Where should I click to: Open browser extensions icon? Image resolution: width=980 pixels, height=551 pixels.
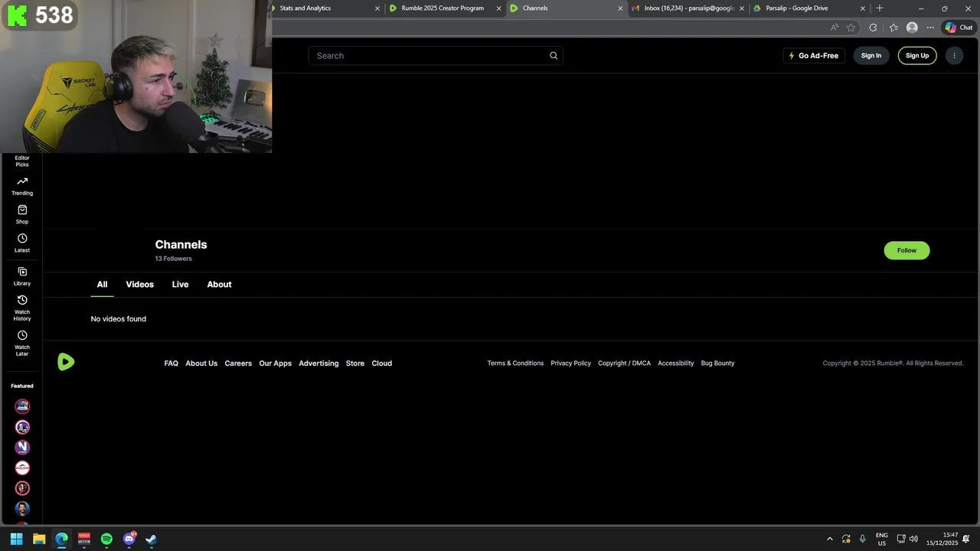click(x=873, y=28)
